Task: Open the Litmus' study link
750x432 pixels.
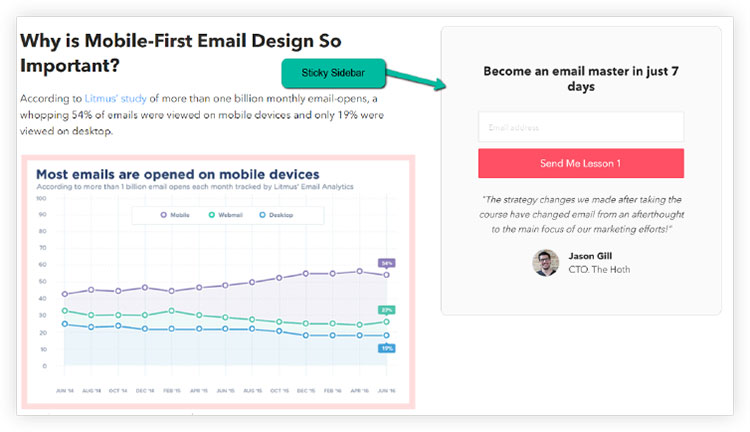Action: click(x=115, y=99)
